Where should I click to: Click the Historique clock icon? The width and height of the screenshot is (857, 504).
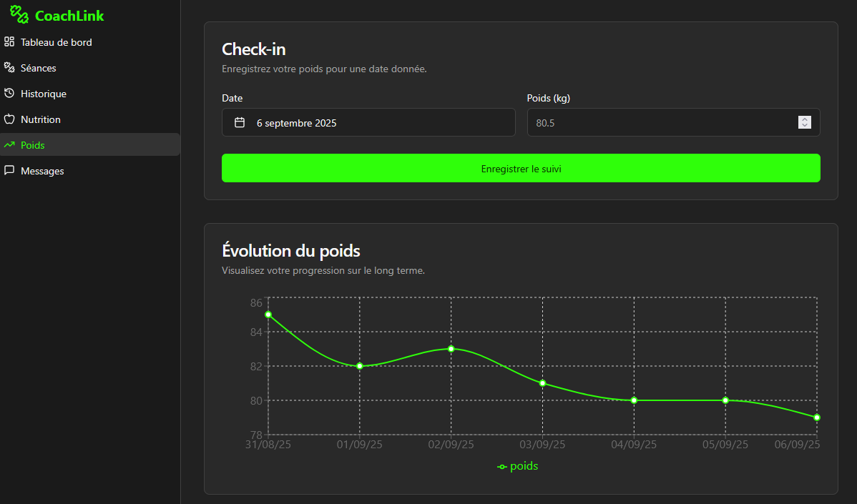coord(9,93)
